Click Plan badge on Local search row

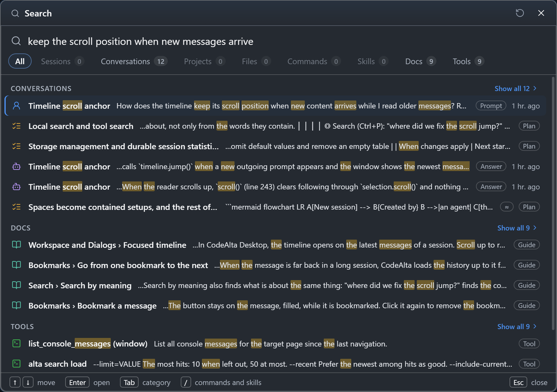529,126
